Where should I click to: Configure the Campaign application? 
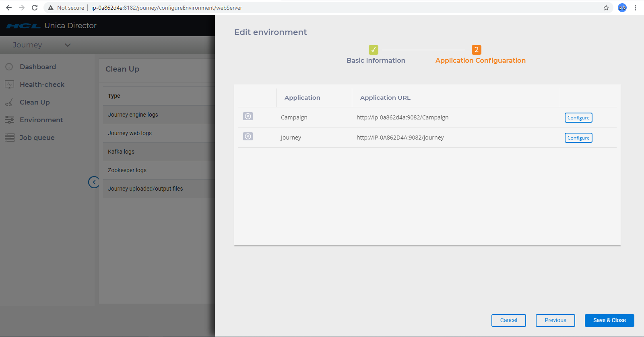pos(578,117)
